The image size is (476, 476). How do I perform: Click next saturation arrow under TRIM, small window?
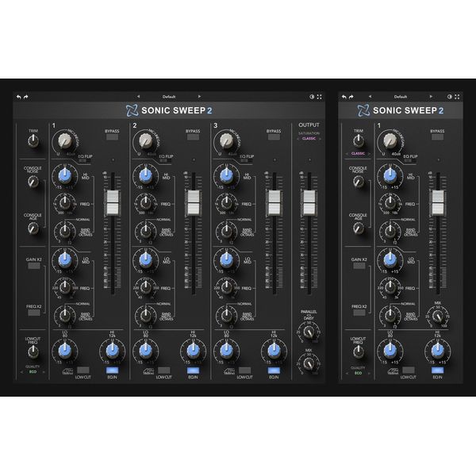(x=369, y=154)
